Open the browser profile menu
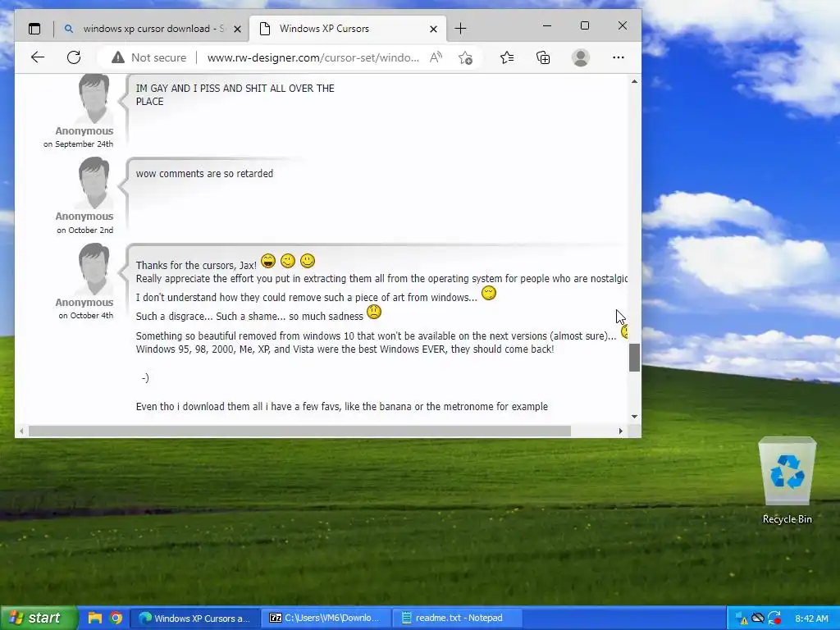Viewport: 840px width, 630px height. pyautogui.click(x=581, y=57)
